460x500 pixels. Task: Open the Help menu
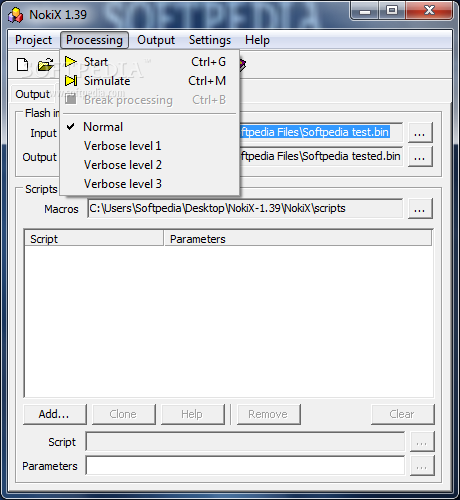tap(257, 40)
